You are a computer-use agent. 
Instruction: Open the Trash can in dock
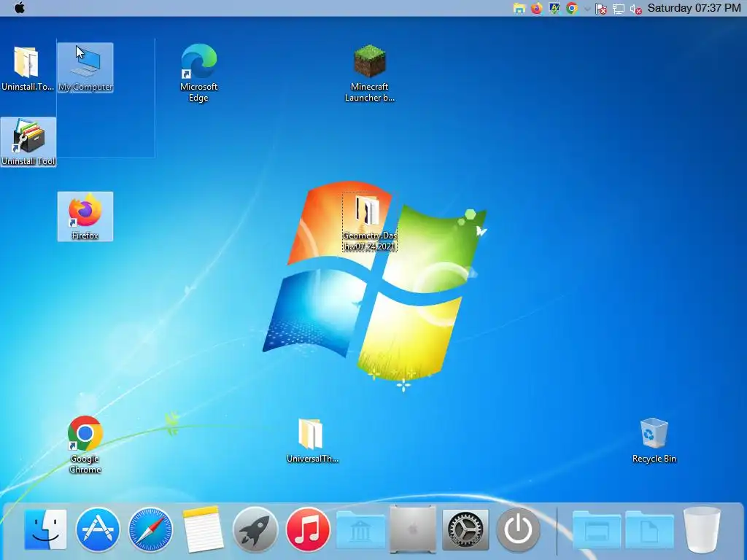pos(702,529)
